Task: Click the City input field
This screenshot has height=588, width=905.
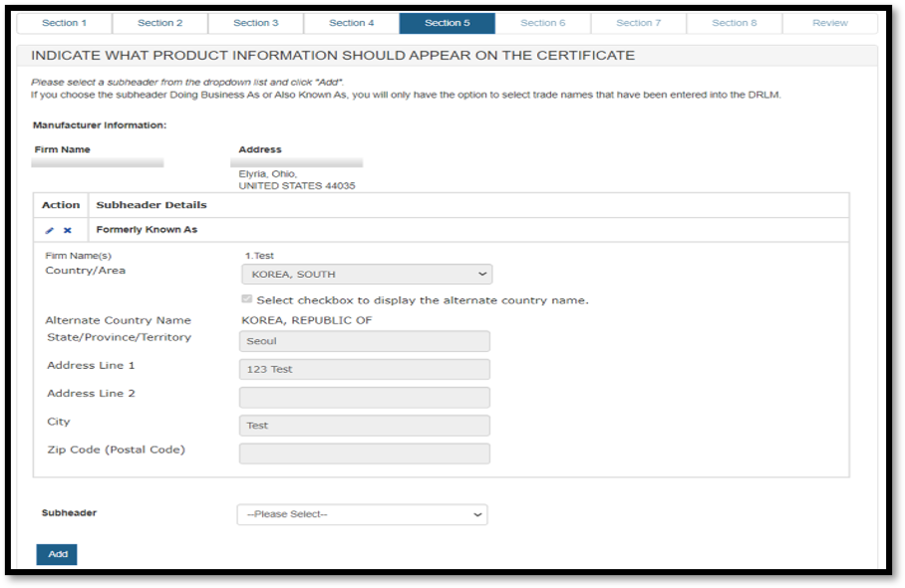Action: tap(364, 426)
